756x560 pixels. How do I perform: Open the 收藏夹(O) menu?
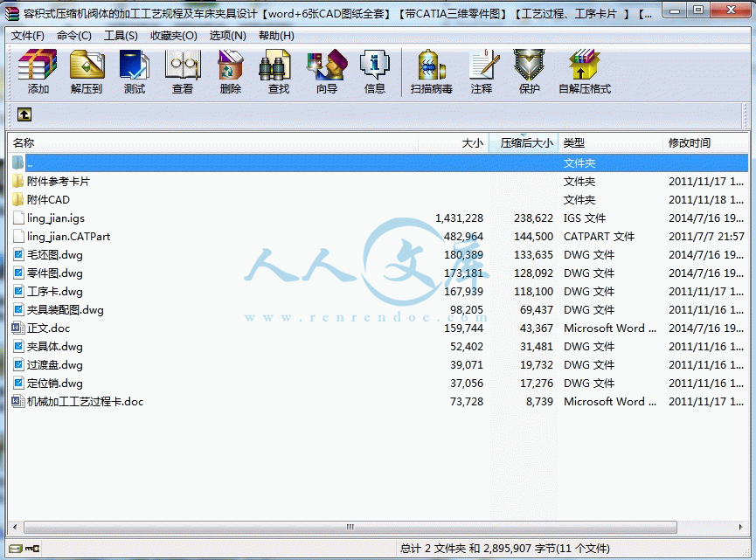point(174,36)
